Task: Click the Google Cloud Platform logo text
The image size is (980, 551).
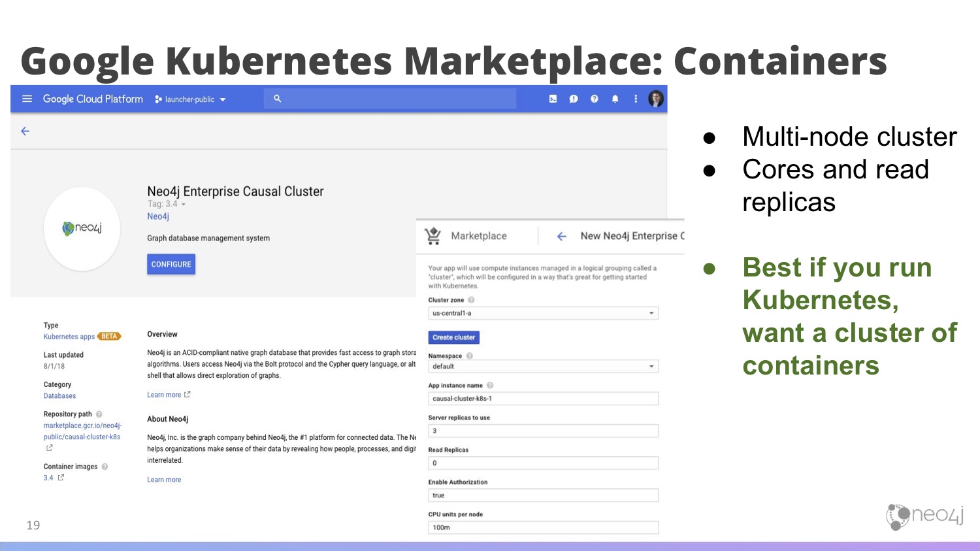Action: (x=93, y=99)
